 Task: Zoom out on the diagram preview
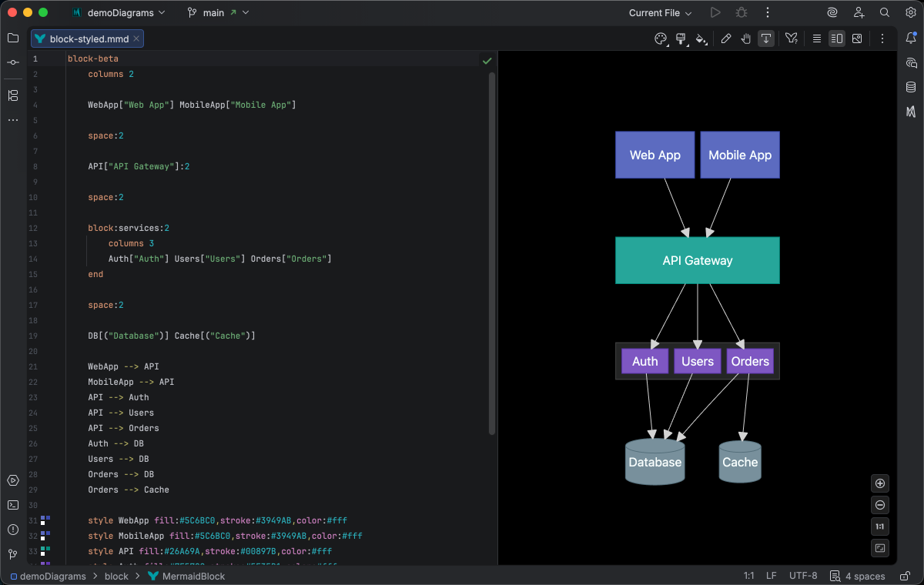pos(881,505)
